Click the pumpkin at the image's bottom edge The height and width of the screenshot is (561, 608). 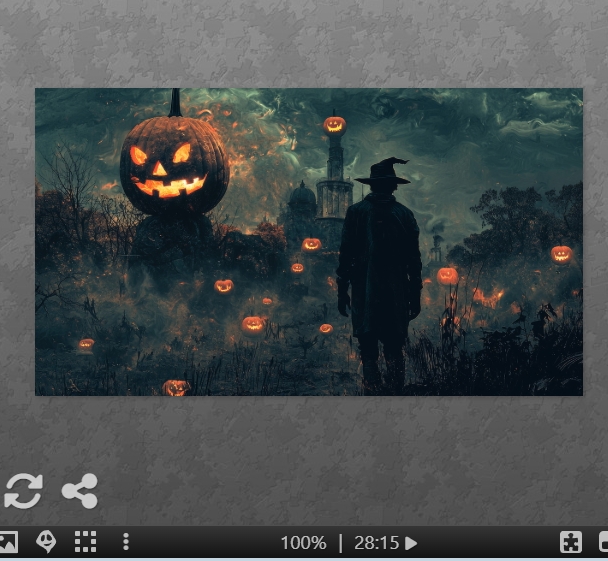(x=176, y=387)
